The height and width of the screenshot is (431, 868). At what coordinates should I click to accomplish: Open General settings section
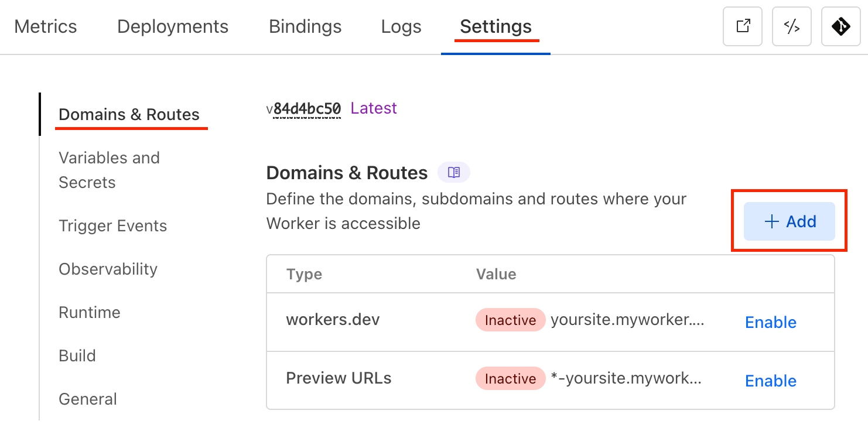point(88,399)
